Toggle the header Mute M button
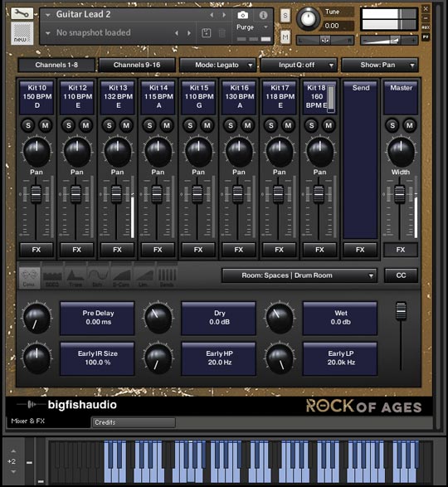Viewport: 448px width, 487px height. 285,37
